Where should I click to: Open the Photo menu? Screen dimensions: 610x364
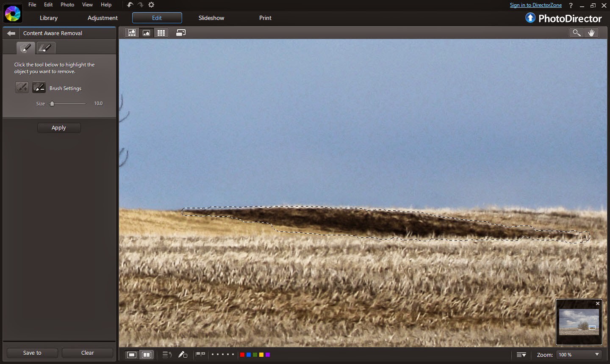click(67, 5)
